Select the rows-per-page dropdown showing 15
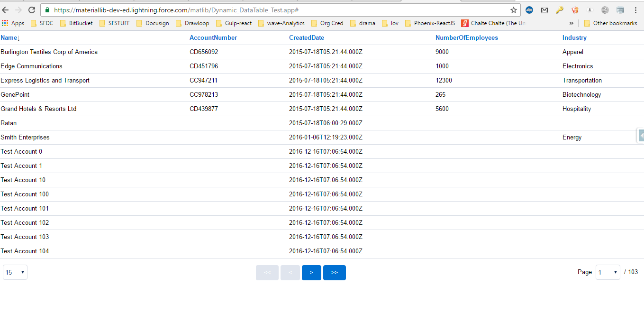Viewport: 644px width, 332px height. pos(15,272)
